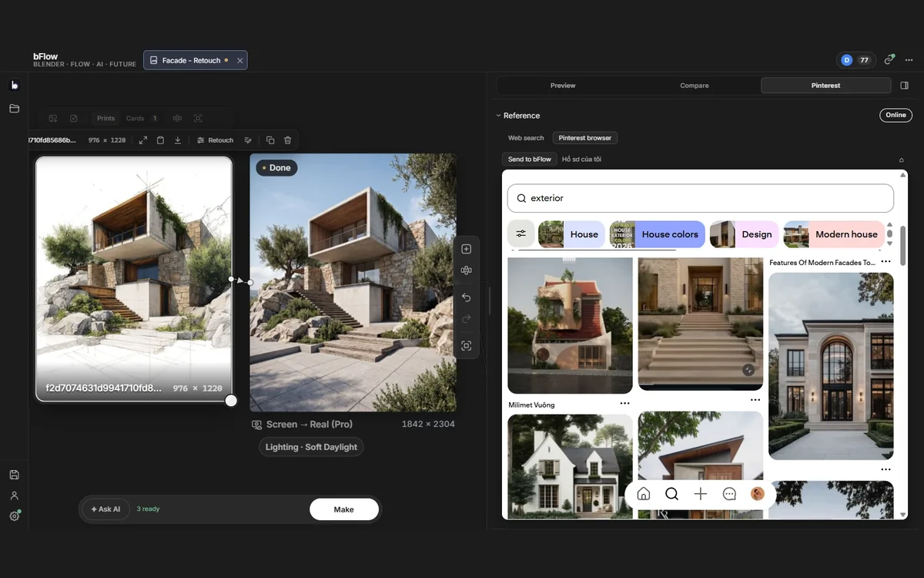Click the Pinterest search field containing exterior
924x578 pixels.
coord(701,198)
